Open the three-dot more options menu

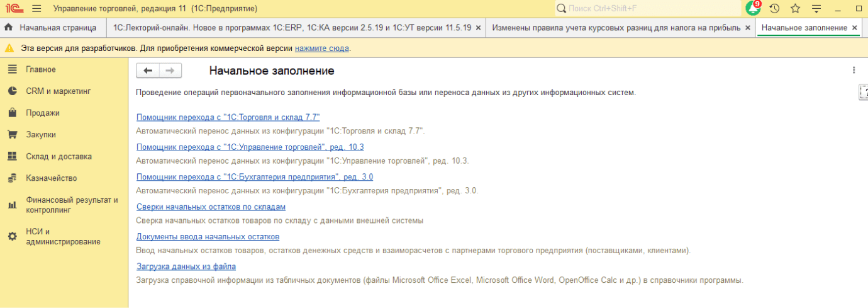pyautogui.click(x=854, y=71)
